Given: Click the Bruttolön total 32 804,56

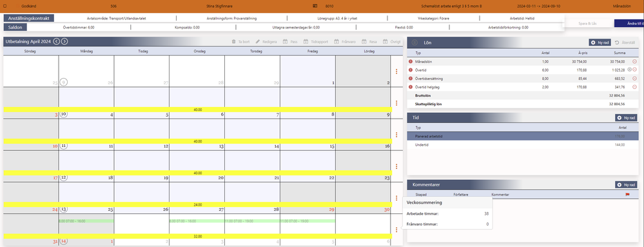Looking at the screenshot, I should point(618,95).
